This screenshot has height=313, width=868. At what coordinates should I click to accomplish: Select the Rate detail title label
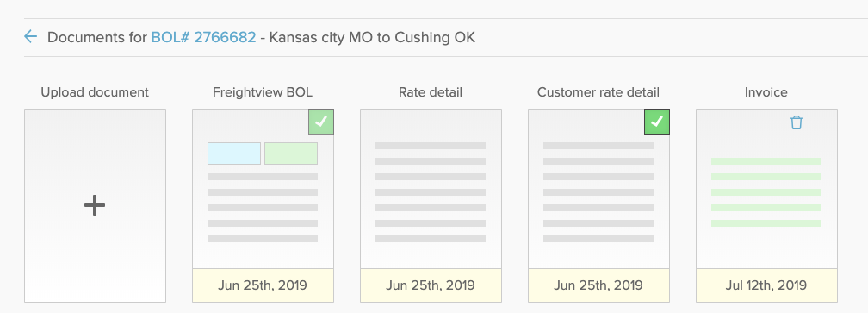[x=431, y=92]
